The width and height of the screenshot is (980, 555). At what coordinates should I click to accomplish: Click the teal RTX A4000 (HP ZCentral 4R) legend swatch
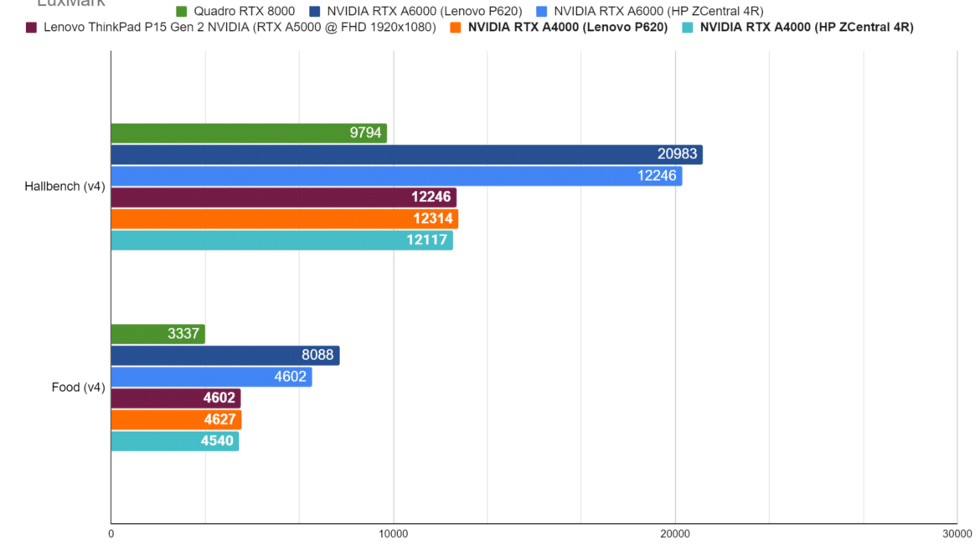(688, 28)
